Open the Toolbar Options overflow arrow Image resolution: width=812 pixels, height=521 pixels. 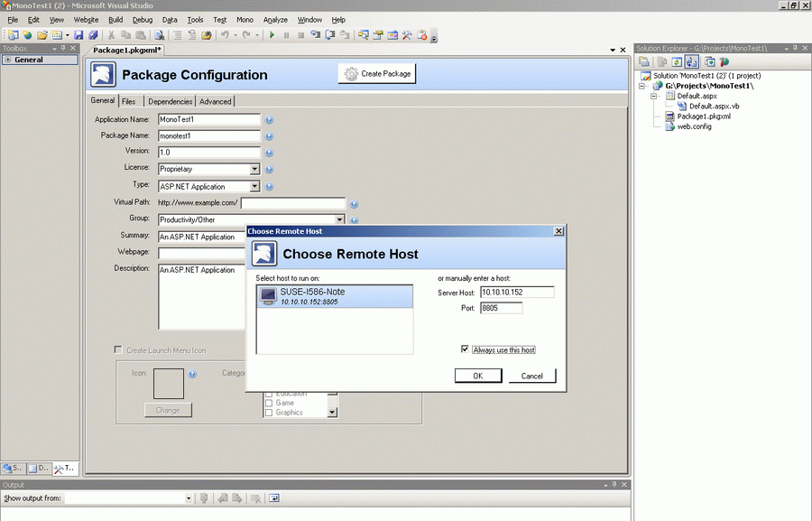coord(434,37)
